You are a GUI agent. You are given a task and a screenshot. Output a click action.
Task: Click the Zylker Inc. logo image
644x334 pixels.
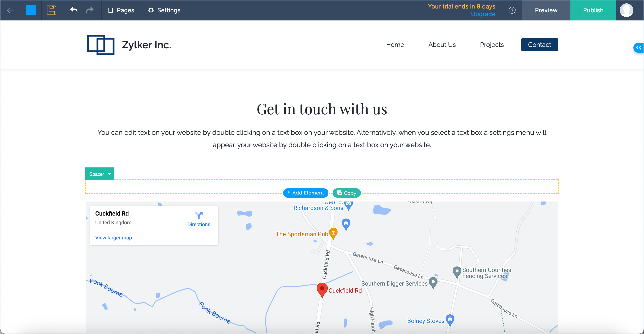(101, 45)
